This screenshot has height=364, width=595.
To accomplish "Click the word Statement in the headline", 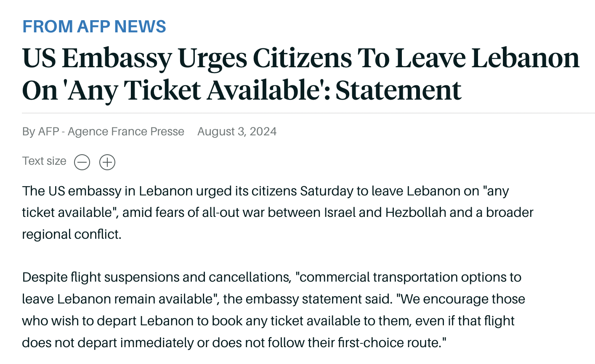I will click(x=398, y=90).
